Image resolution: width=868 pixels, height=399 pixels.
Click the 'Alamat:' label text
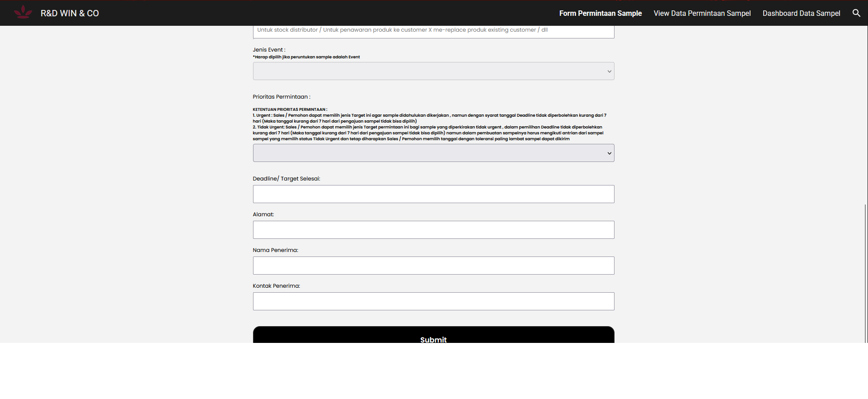(263, 214)
